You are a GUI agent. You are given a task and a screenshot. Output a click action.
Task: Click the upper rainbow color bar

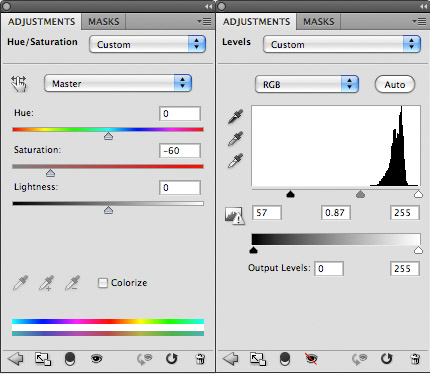click(108, 322)
